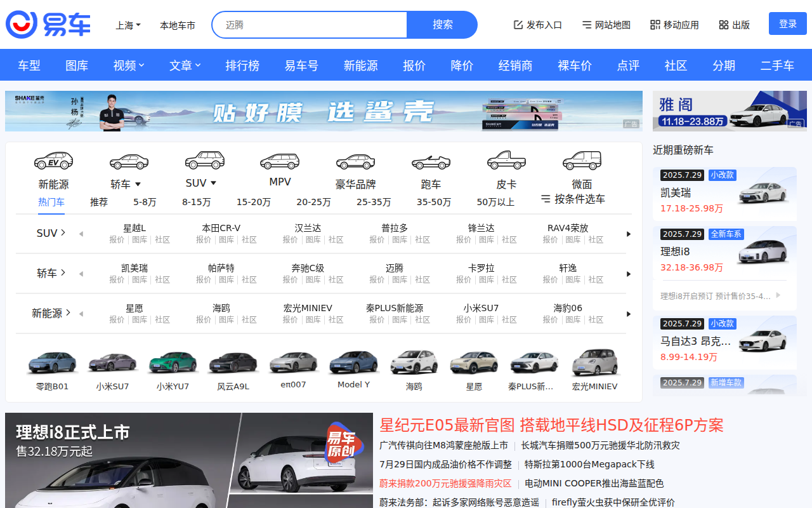Open the 经销商 nav item
This screenshot has width=812, height=508.
point(515,65)
